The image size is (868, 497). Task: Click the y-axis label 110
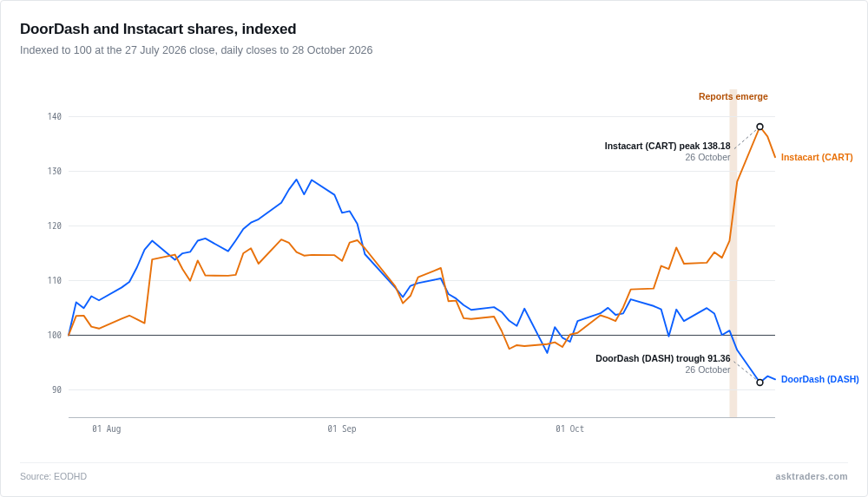click(x=54, y=281)
